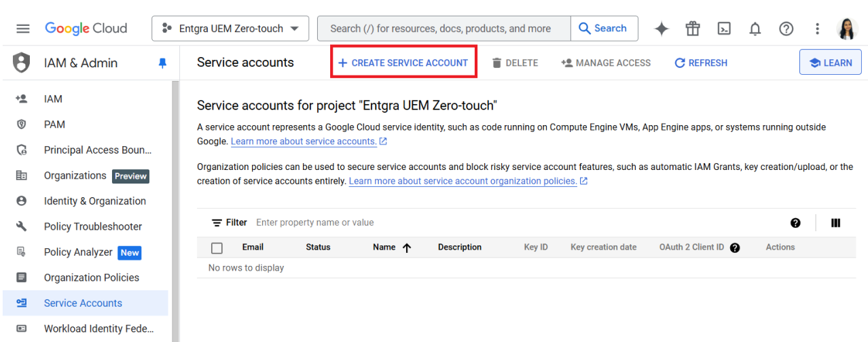This screenshot has height=342, width=868.
Task: Click the PAM shield sidebar icon
Action: tap(21, 124)
